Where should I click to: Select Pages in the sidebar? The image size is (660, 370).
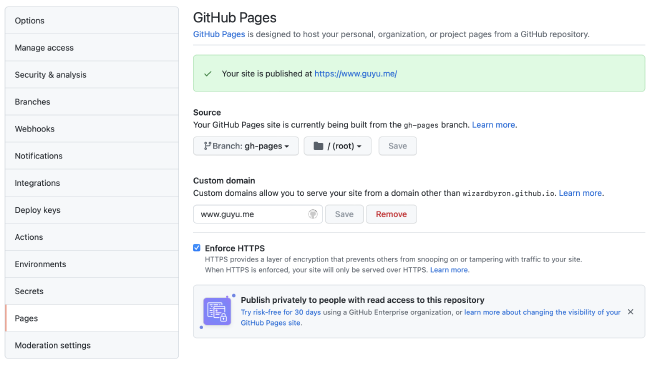click(x=92, y=318)
